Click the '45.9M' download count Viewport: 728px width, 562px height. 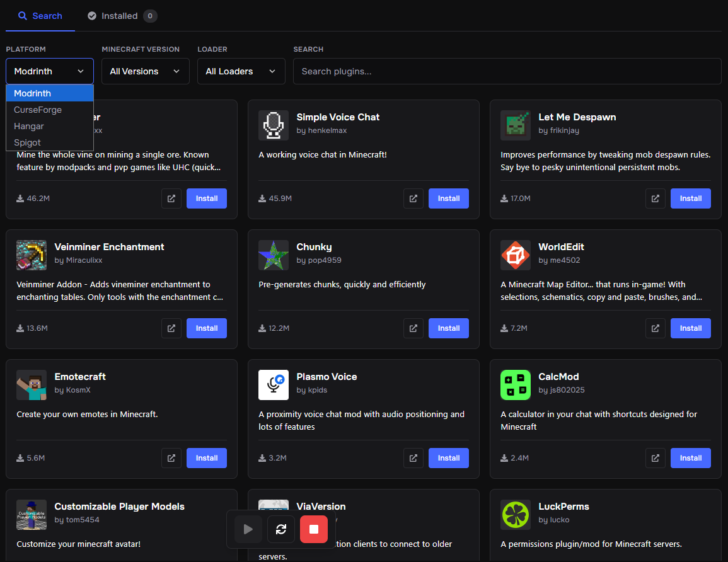pyautogui.click(x=280, y=198)
